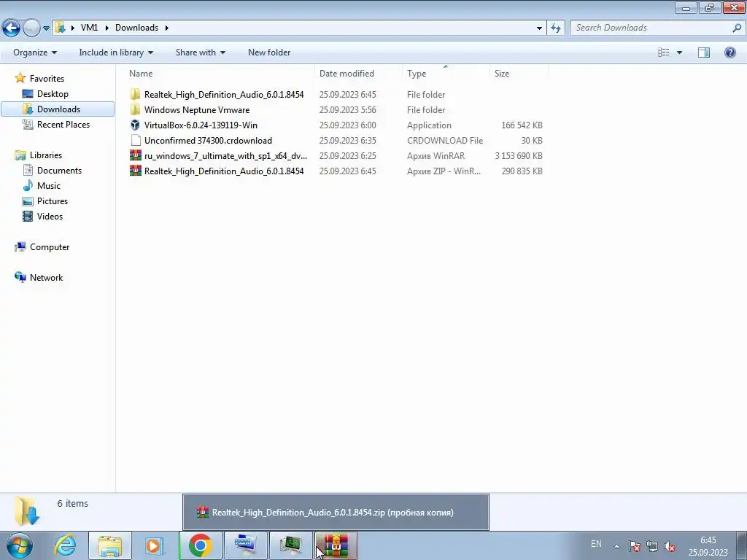Open the Documents library
Screen dimensions: 747x560
[59, 171]
